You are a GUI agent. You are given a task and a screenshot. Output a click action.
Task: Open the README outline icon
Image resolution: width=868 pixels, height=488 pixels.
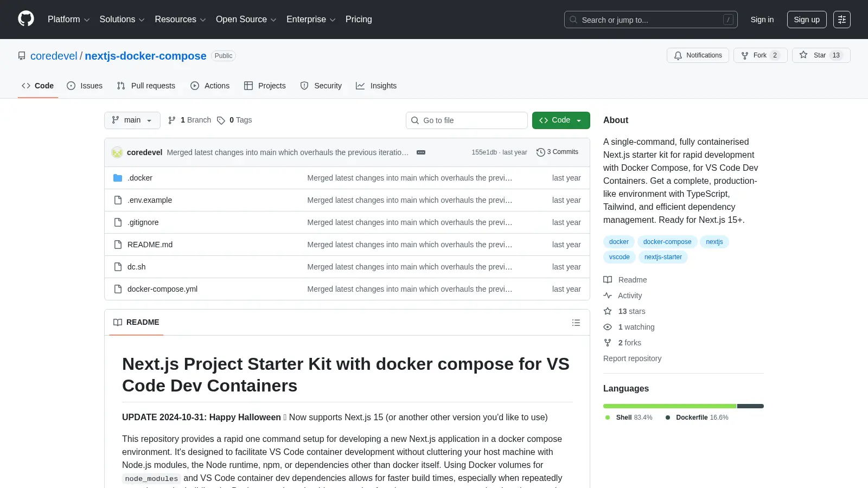[x=576, y=323]
